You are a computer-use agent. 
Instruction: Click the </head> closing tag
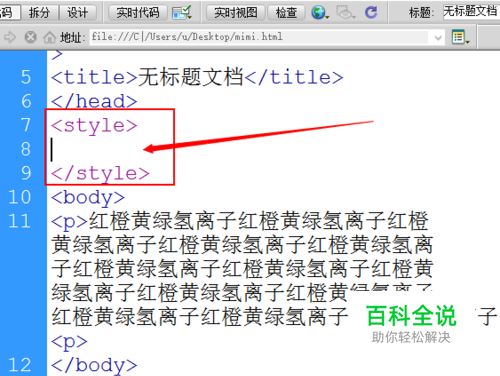point(94,101)
